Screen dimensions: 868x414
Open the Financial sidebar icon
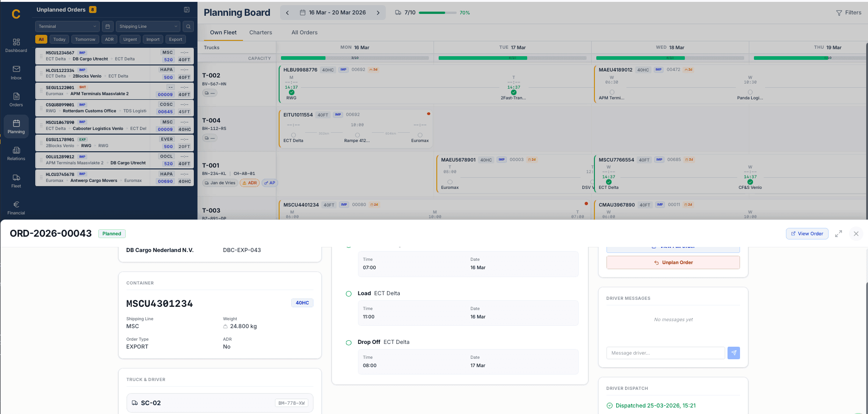coord(16,208)
